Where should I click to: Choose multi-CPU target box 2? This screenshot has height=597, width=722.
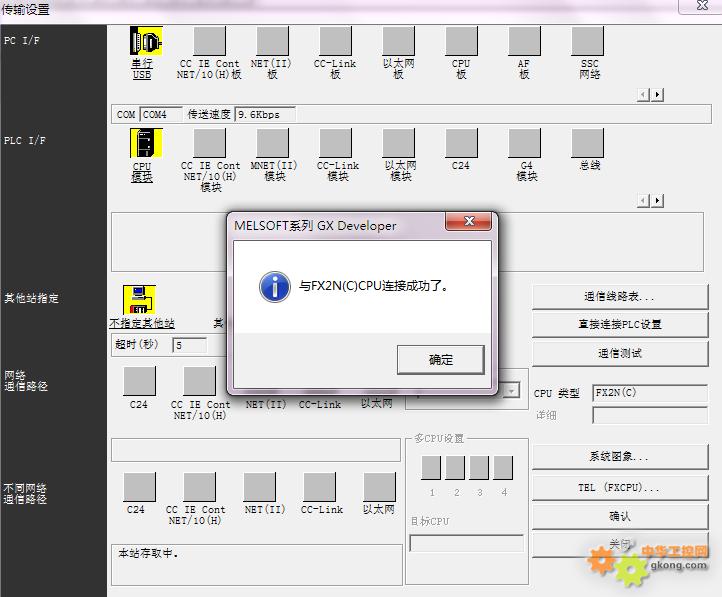tap(455, 468)
